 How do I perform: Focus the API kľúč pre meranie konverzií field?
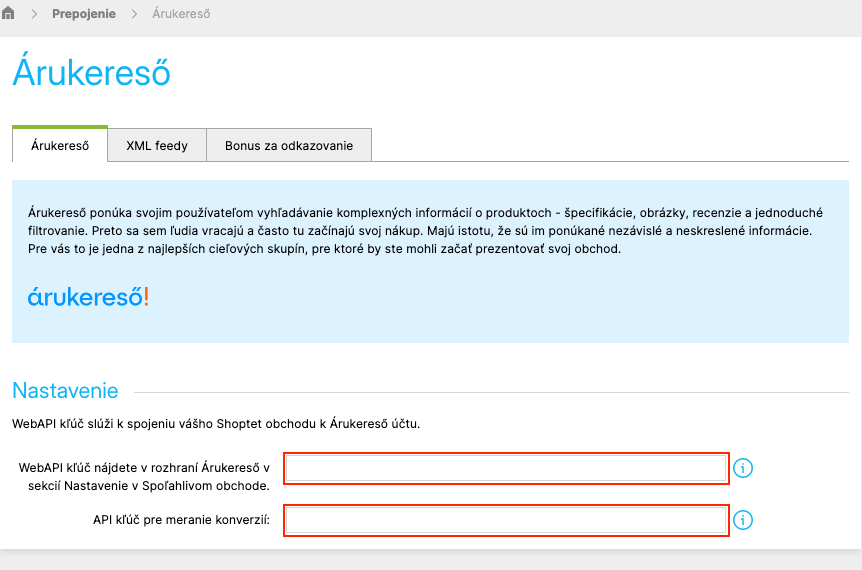[506, 520]
